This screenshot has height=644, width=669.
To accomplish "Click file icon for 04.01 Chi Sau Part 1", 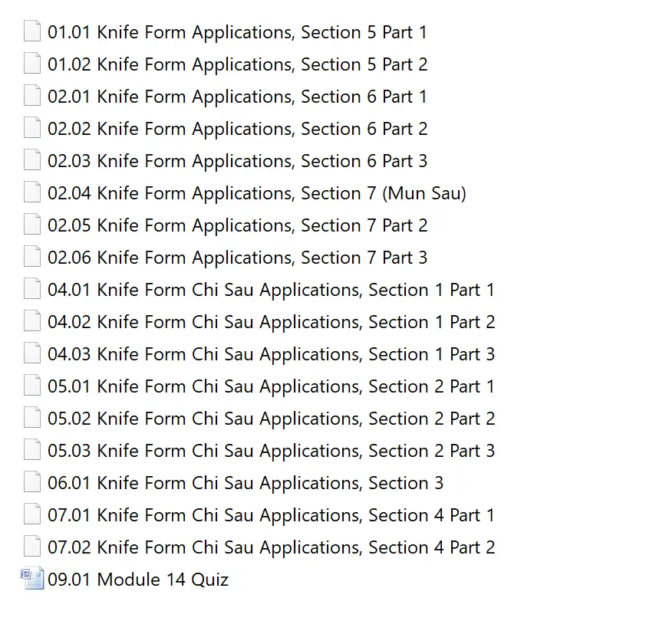I will click(x=32, y=290).
